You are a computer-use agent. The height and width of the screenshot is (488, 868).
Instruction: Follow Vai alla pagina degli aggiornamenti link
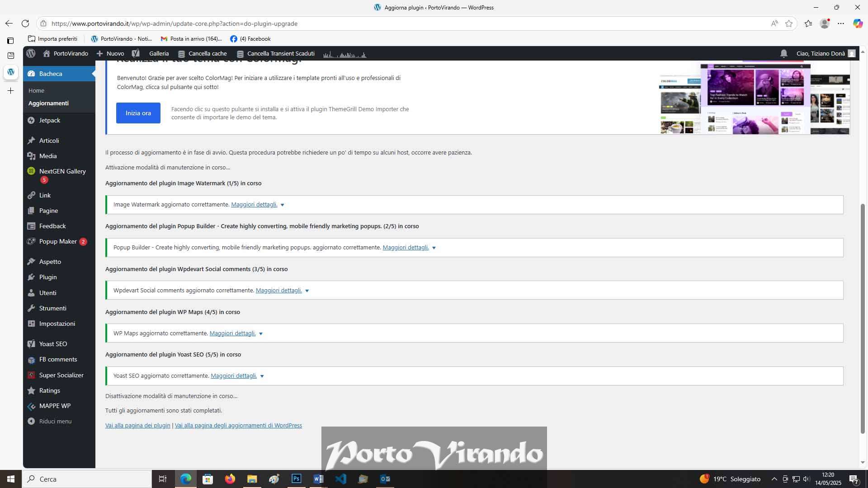pyautogui.click(x=238, y=425)
